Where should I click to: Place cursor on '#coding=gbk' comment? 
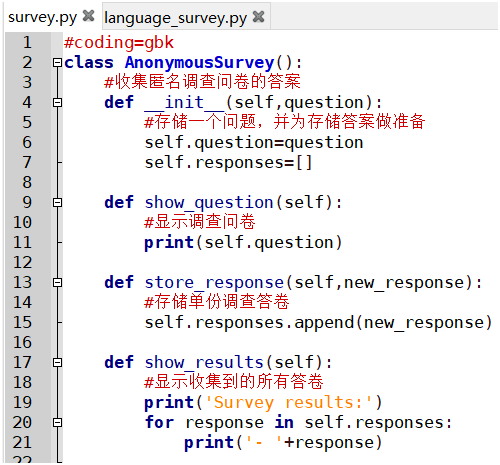click(x=119, y=43)
